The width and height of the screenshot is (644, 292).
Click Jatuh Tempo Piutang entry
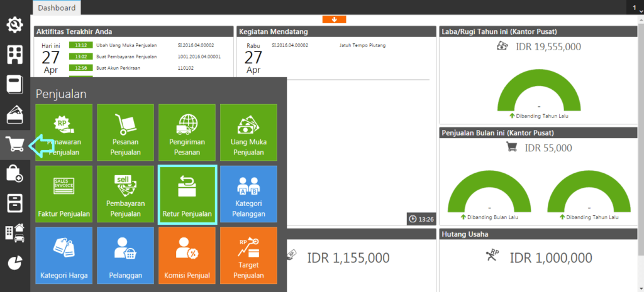[x=362, y=45]
